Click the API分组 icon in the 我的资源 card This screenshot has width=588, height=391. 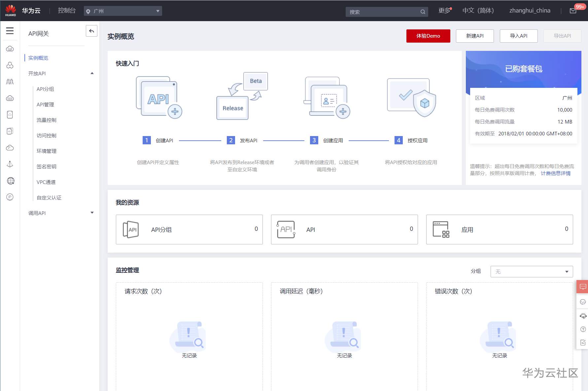pyautogui.click(x=131, y=230)
